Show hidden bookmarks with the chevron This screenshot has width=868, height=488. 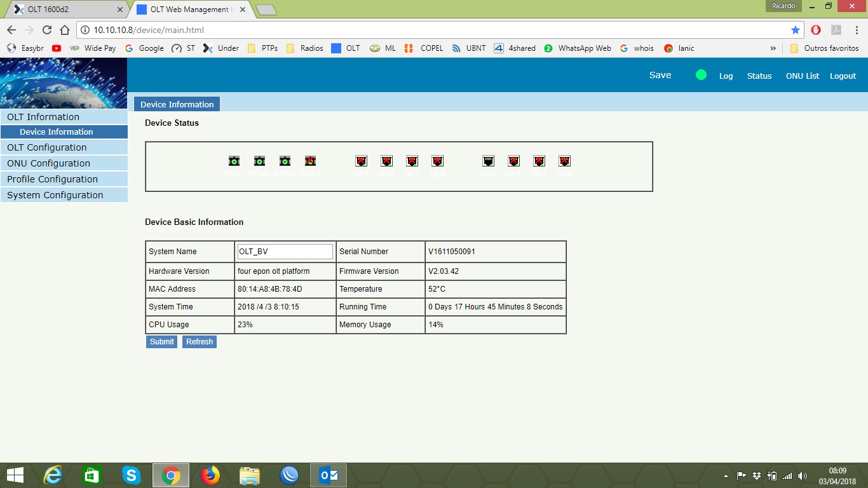[773, 48]
